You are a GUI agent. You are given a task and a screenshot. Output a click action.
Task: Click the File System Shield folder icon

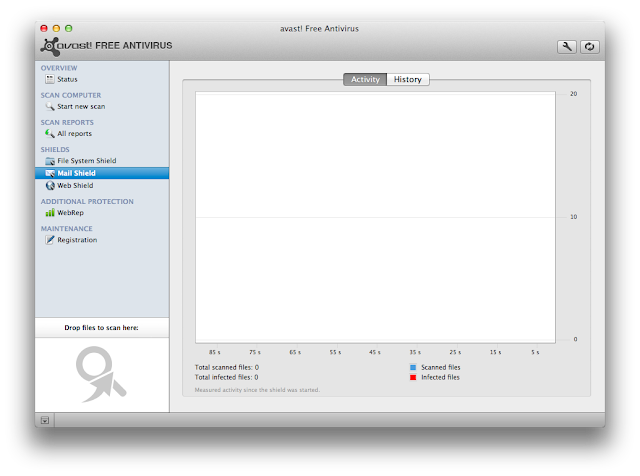point(50,161)
